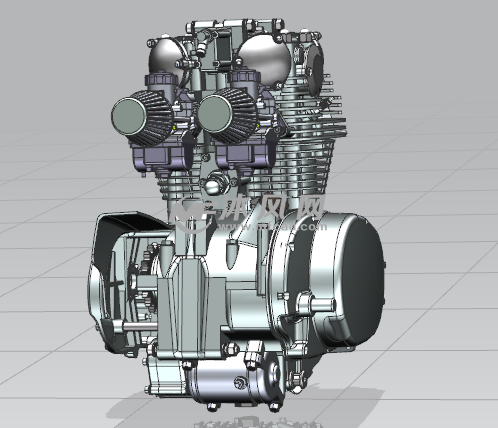Viewport: 498px width, 428px height.
Task: Select the right purple carburetor body
Action: 243,154
